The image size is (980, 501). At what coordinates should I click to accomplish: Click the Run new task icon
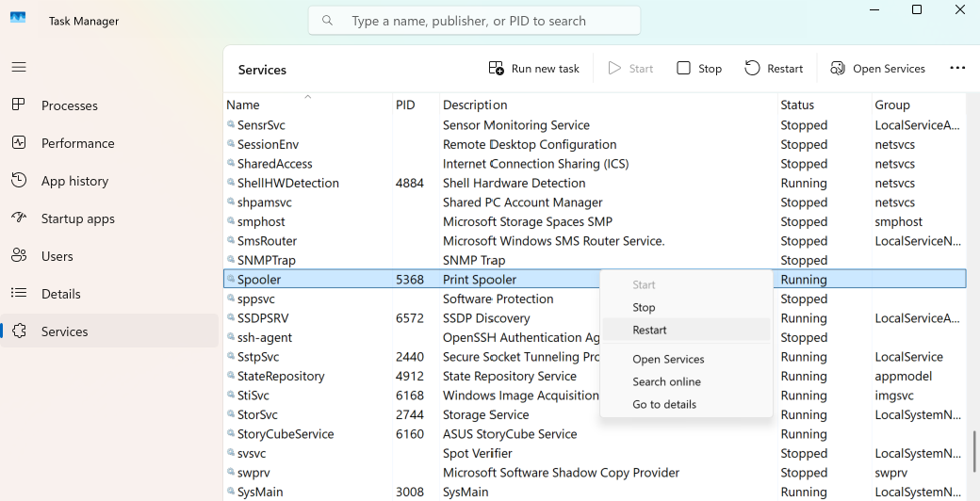[497, 69]
